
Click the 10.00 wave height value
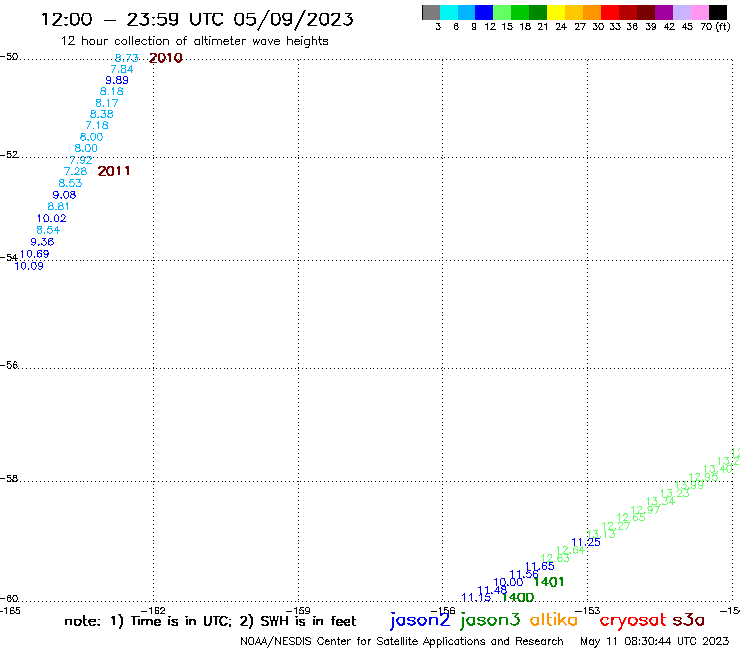[x=508, y=582]
